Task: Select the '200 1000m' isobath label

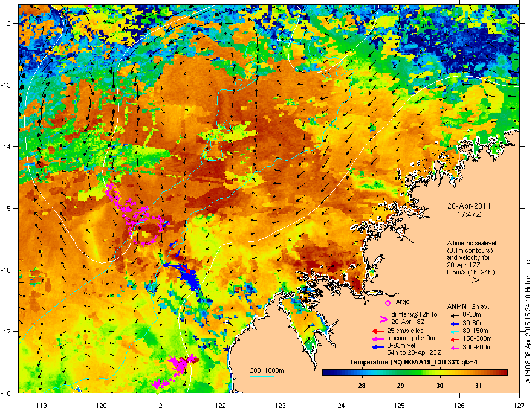Action: pyautogui.click(x=267, y=371)
